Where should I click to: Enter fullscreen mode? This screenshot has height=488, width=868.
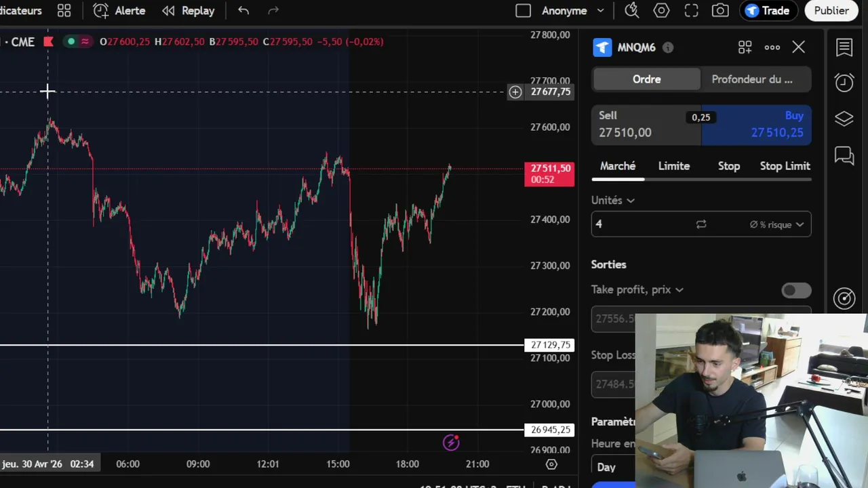(x=691, y=11)
